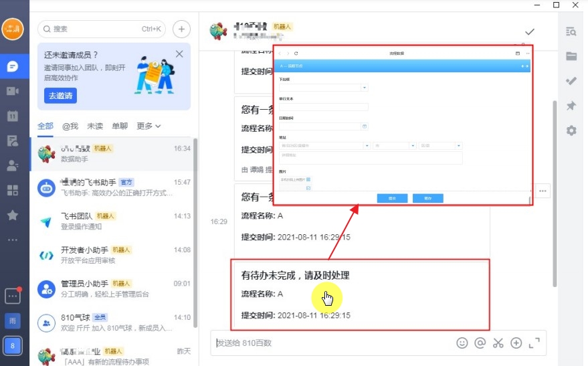588x366 pixels.
Task: Close the invite members banner
Action: click(x=179, y=54)
